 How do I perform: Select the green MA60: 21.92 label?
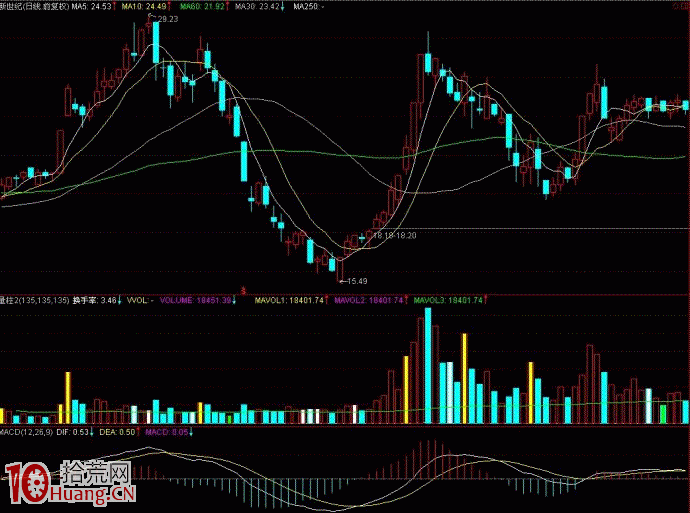point(204,7)
